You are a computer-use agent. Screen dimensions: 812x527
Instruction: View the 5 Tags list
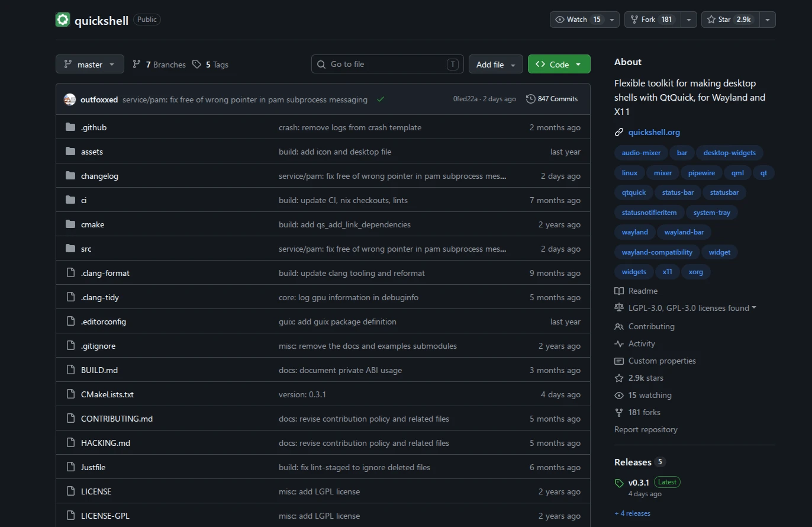[210, 65]
